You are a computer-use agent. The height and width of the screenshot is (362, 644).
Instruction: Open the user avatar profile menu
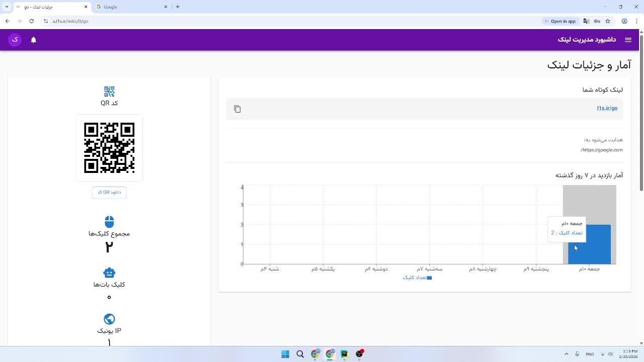[15, 40]
